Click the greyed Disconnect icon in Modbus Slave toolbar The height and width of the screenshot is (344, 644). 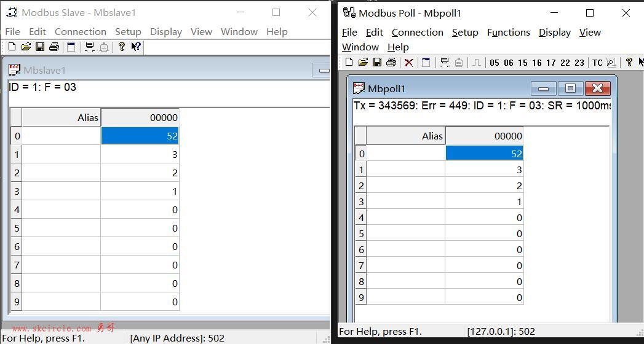[x=104, y=47]
